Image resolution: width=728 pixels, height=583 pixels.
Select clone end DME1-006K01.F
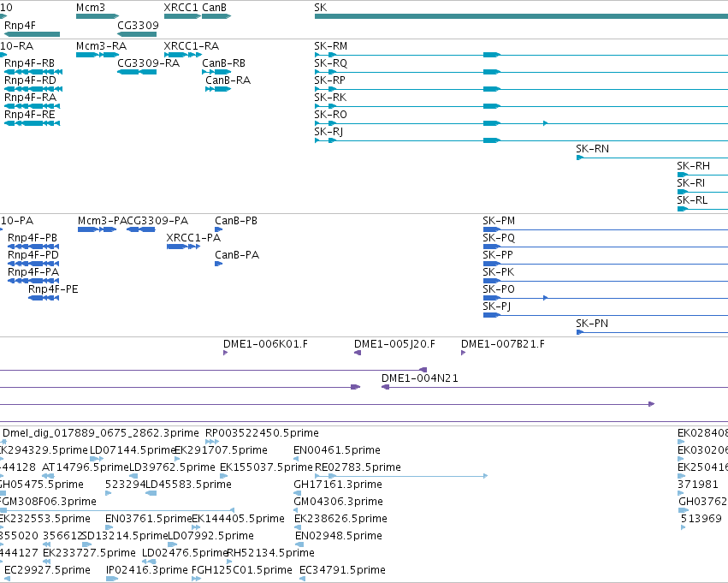(x=226, y=353)
